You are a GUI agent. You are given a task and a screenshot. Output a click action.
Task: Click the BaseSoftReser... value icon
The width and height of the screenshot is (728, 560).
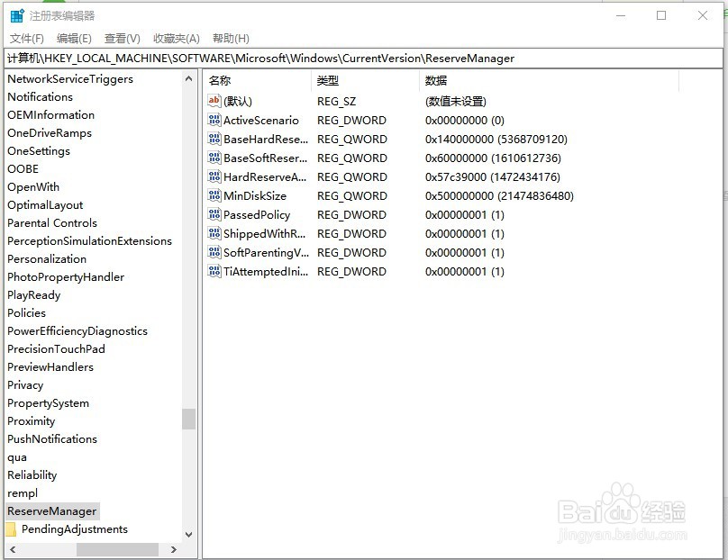tap(214, 158)
